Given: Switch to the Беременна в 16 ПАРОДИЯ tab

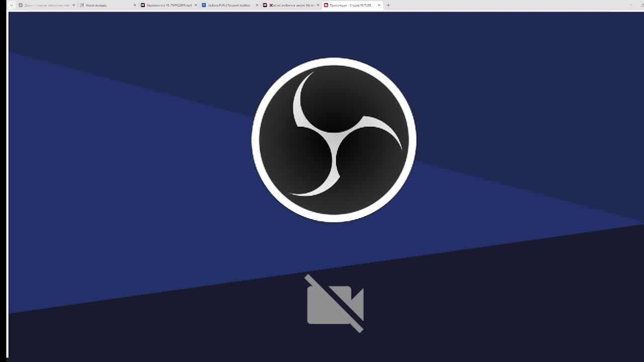Looking at the screenshot, I should 169,5.
